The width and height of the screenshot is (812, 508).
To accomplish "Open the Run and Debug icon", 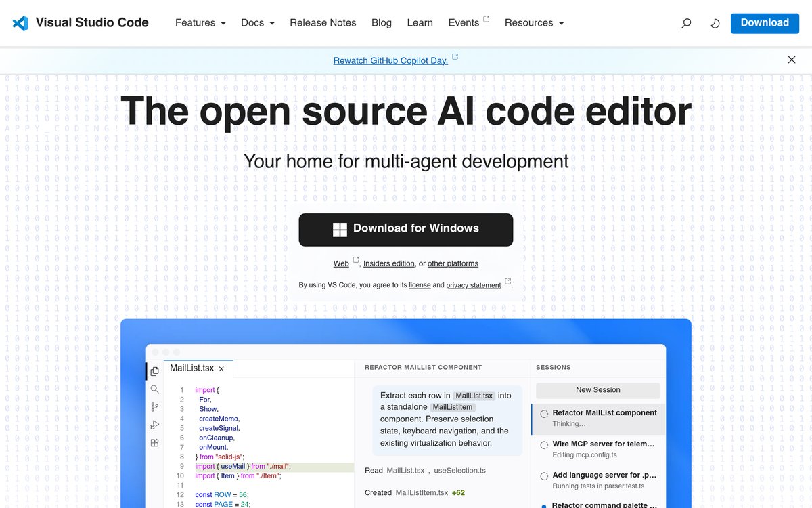I will pyautogui.click(x=155, y=425).
